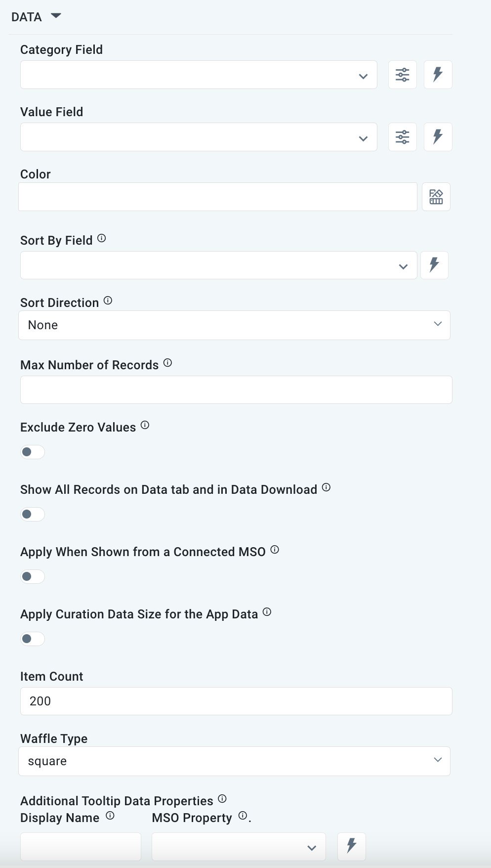Click MSO Property lightning bolt icon

[x=351, y=846]
